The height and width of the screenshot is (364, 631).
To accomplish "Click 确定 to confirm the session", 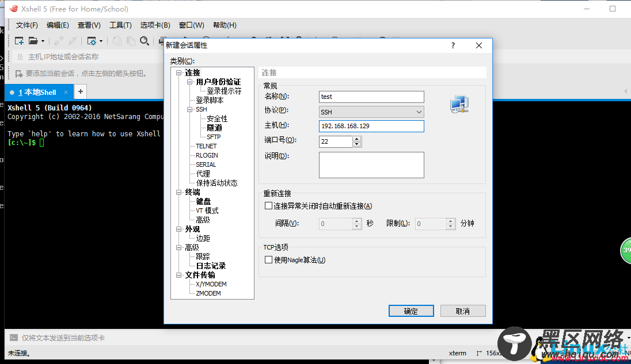I will click(411, 311).
